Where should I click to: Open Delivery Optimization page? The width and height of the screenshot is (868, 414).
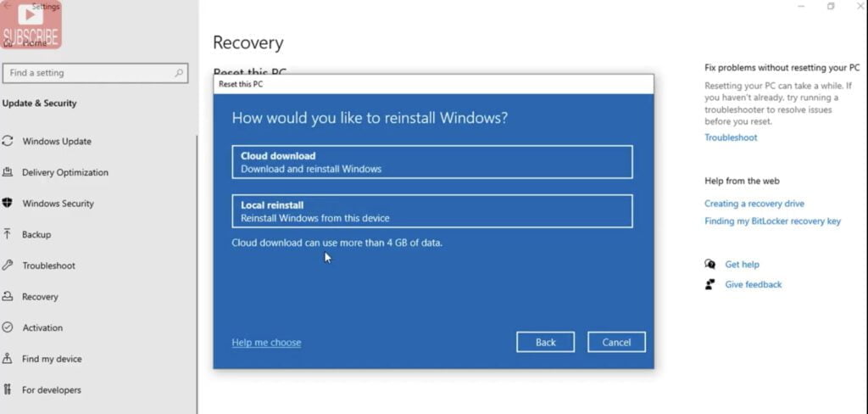pos(64,172)
